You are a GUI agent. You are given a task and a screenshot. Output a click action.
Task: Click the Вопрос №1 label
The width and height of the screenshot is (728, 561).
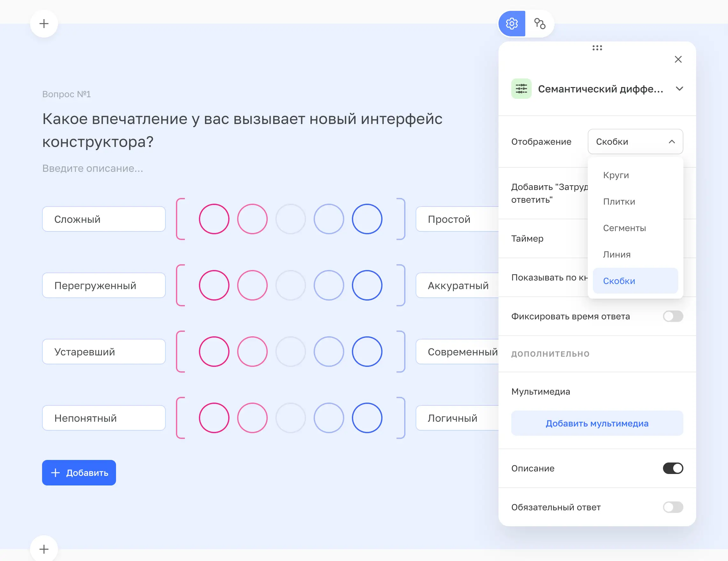pos(66,94)
